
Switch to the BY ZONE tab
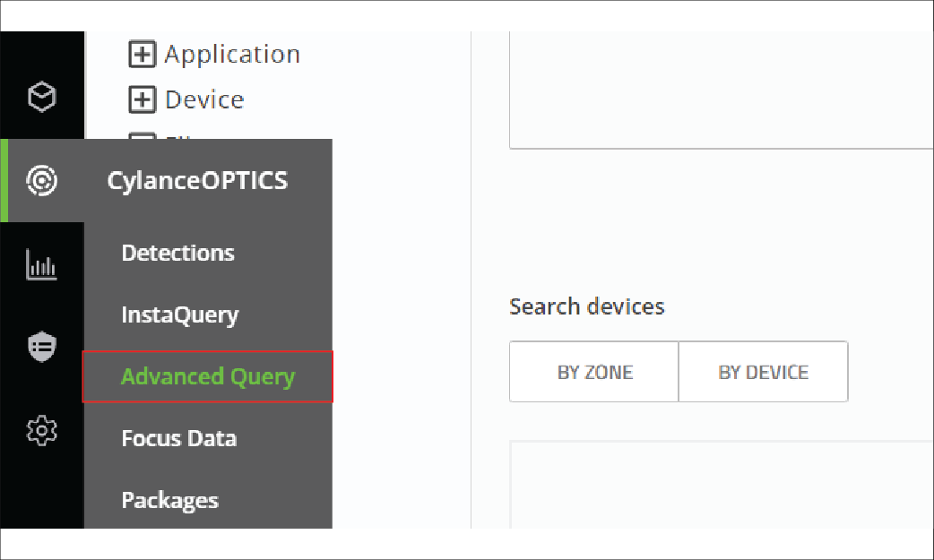click(593, 371)
